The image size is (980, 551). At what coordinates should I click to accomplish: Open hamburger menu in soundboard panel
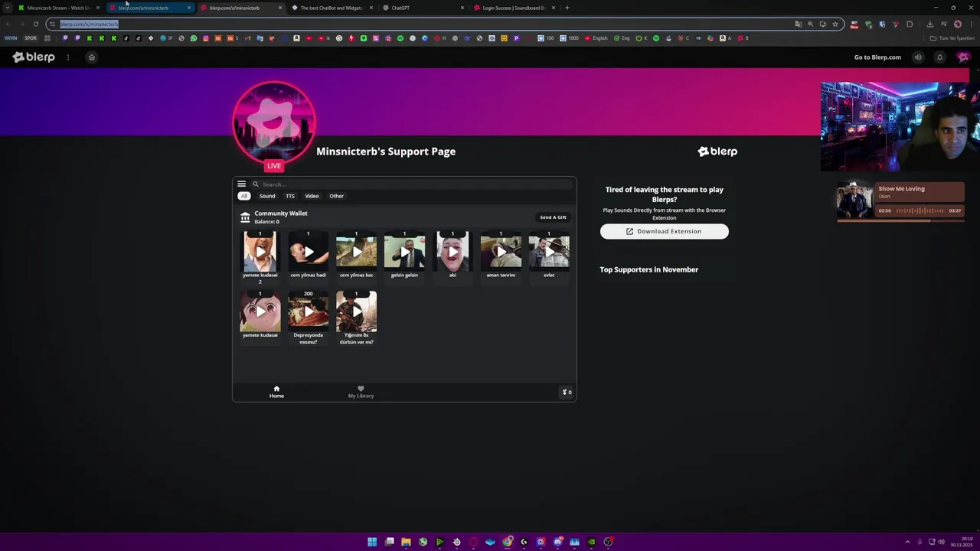pyautogui.click(x=241, y=184)
